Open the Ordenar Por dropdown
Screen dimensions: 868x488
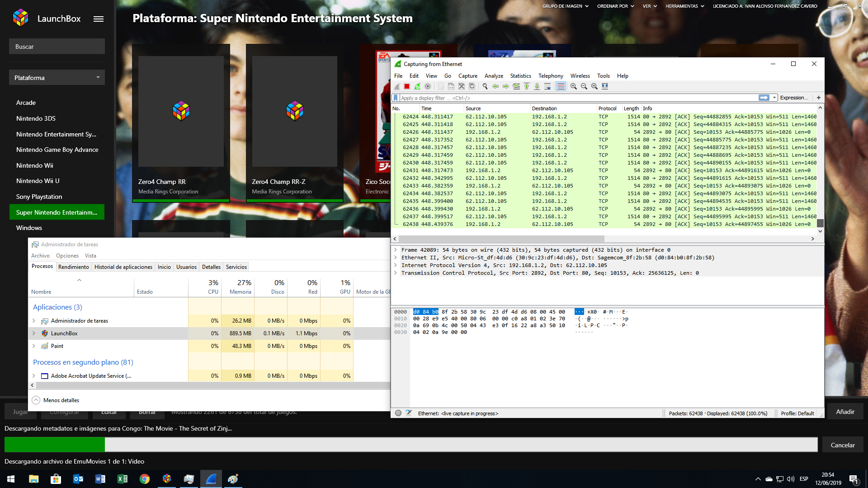(x=615, y=6)
